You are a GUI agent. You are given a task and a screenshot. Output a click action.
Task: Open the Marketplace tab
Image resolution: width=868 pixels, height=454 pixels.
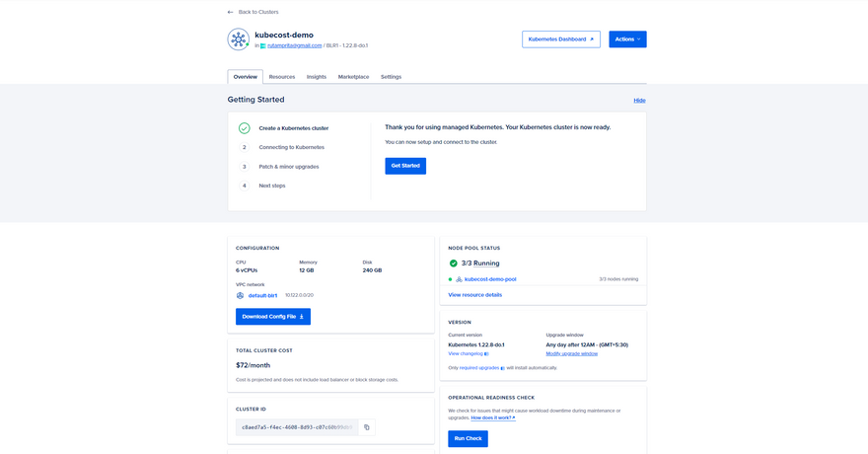coord(353,77)
